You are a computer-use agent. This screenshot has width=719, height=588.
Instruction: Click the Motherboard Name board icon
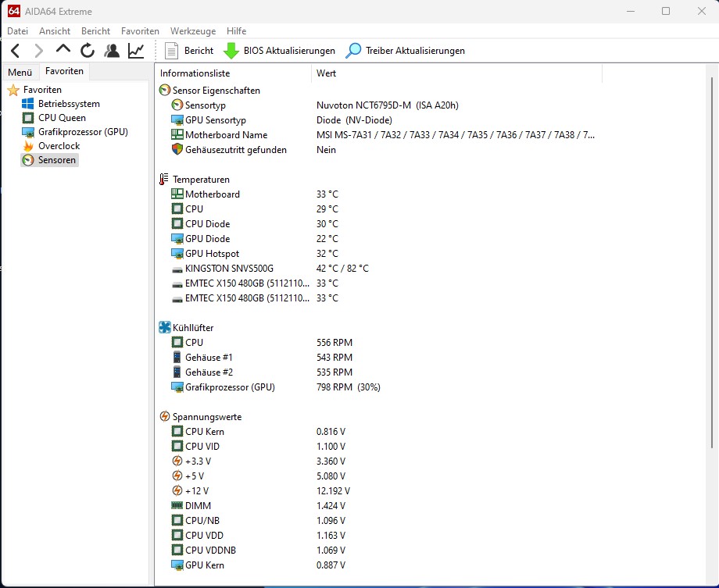[177, 135]
